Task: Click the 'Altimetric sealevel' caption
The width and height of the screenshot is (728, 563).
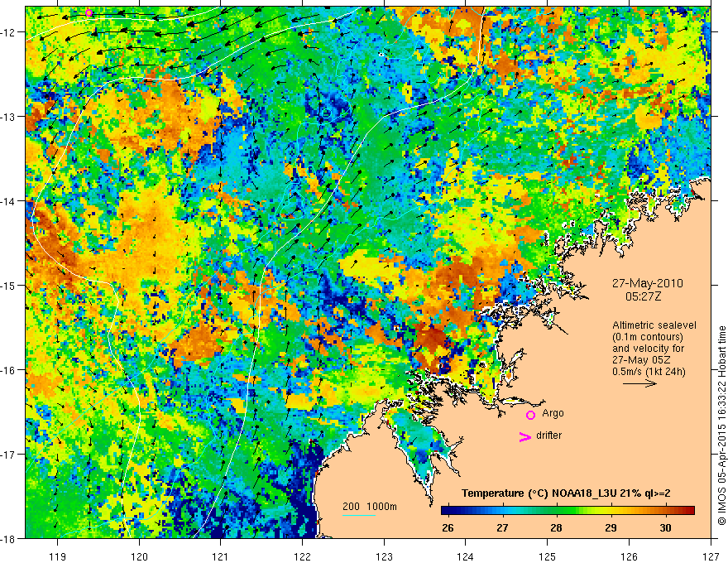Action: click(654, 325)
